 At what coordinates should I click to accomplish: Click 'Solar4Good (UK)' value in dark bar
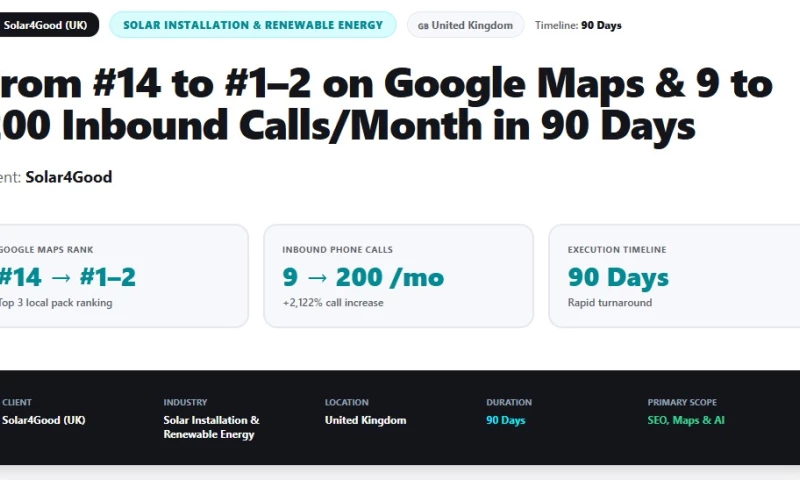[x=43, y=420]
